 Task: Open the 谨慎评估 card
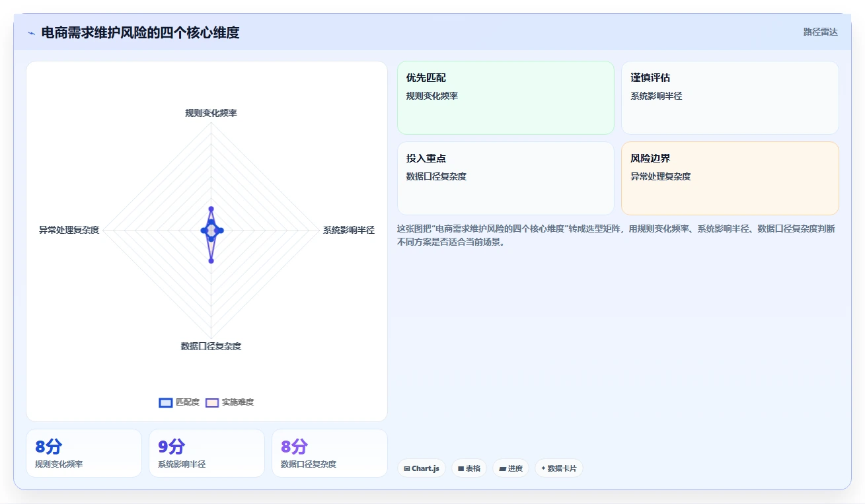(x=730, y=98)
